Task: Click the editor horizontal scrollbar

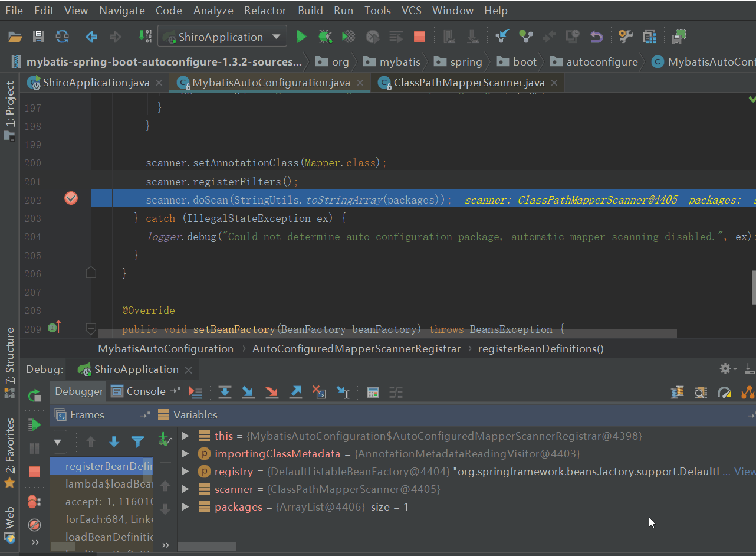Action: coord(387,333)
